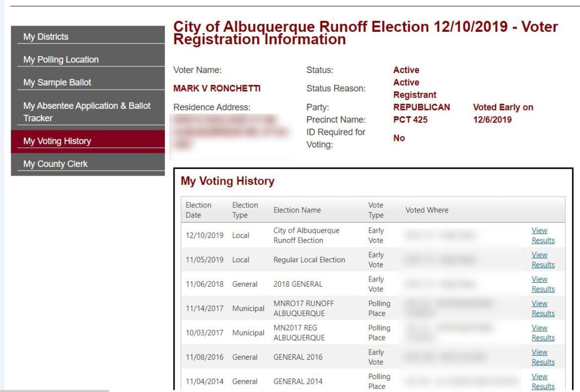
Task: View Results for the 2018 GENERAL election
Action: pos(543,284)
